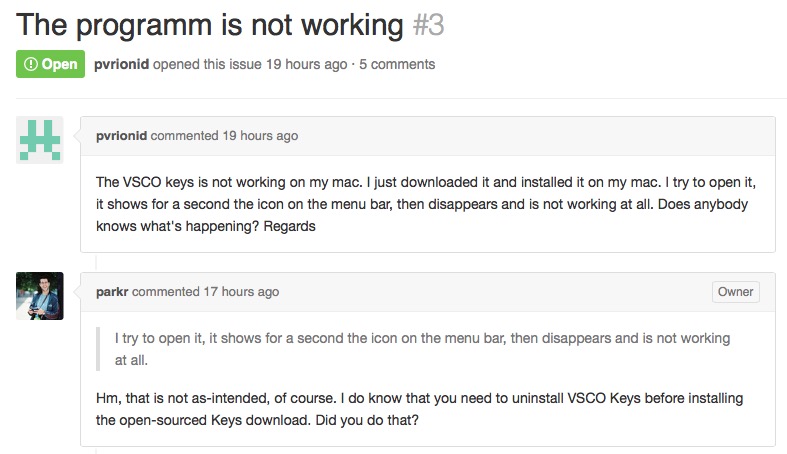Click the issue number #3
This screenshot has width=787, height=454.
click(428, 25)
